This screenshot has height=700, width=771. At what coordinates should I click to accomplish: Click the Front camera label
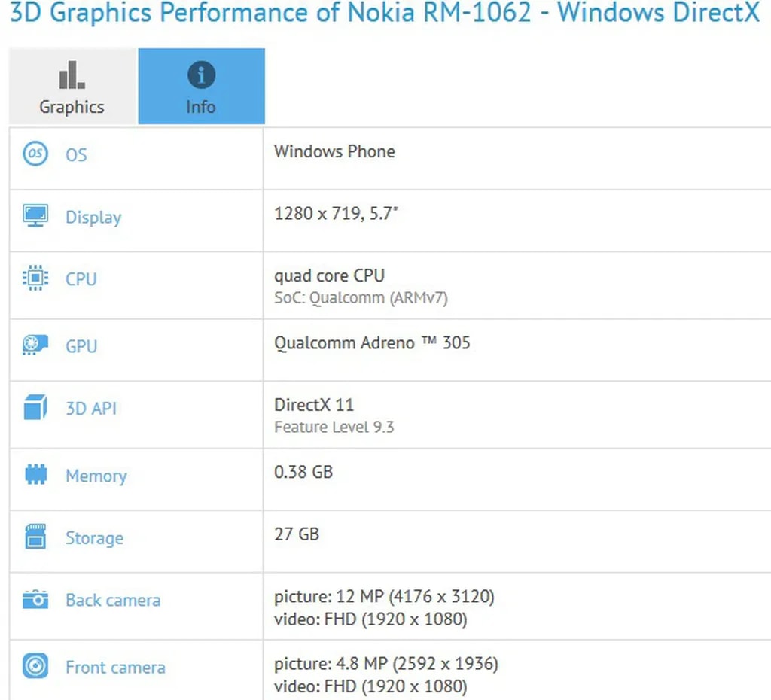pos(115,667)
